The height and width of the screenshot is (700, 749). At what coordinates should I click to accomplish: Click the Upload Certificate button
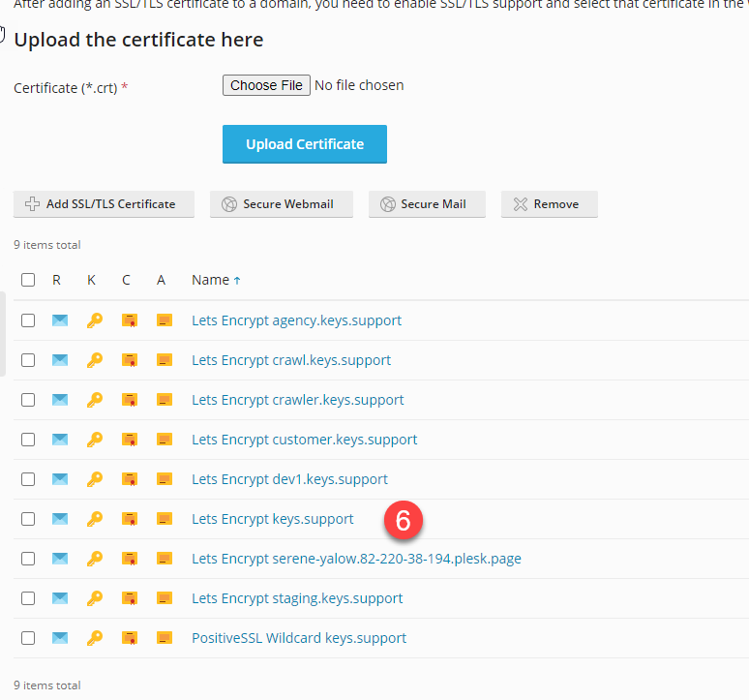pos(305,144)
